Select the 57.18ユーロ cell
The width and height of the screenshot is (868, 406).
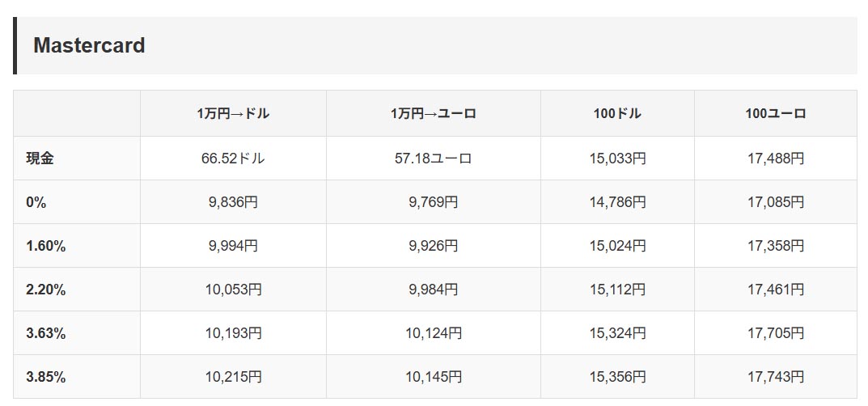click(433, 159)
